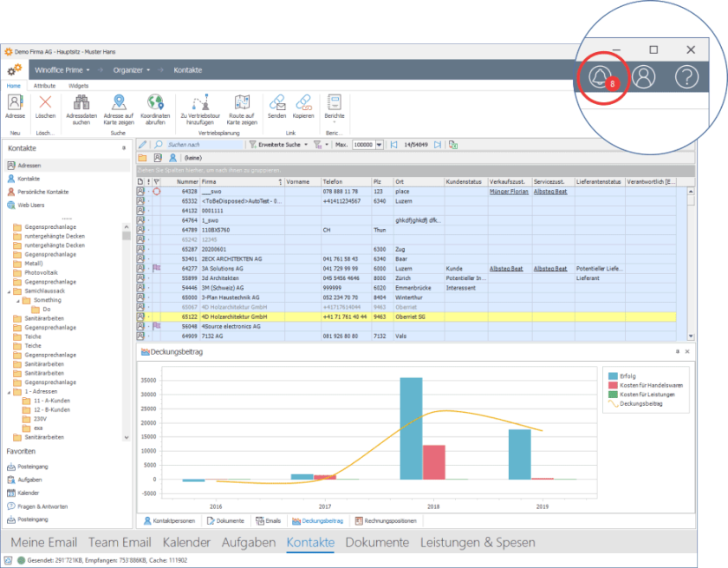This screenshot has height=568, width=728.
Task: Switch to the Widgets ribbon tab
Action: 79,86
